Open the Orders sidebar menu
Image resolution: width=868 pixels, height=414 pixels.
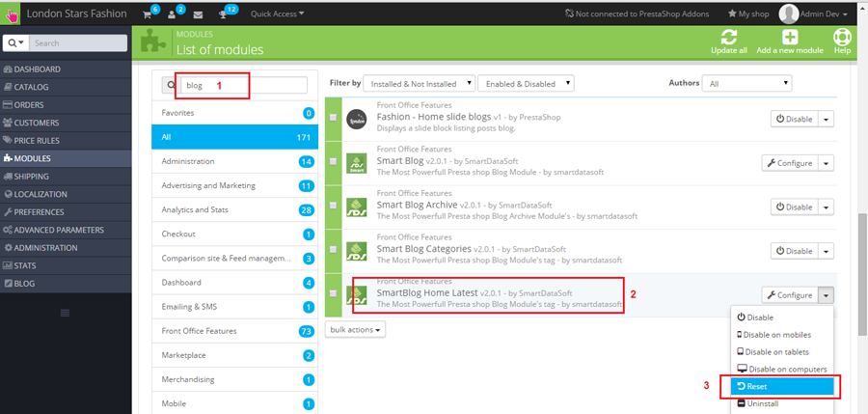66,105
